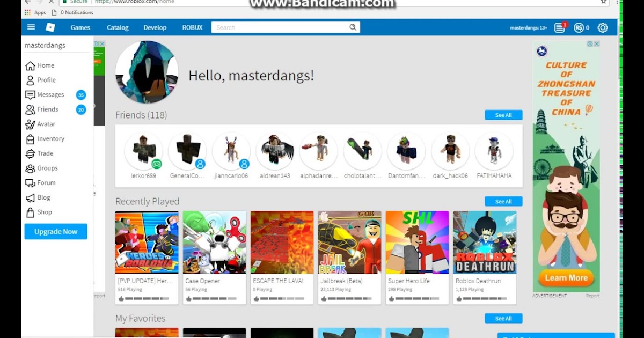Click the masterdangs profile avatar picture
Screen dimensions: 644x338
(x=147, y=72)
